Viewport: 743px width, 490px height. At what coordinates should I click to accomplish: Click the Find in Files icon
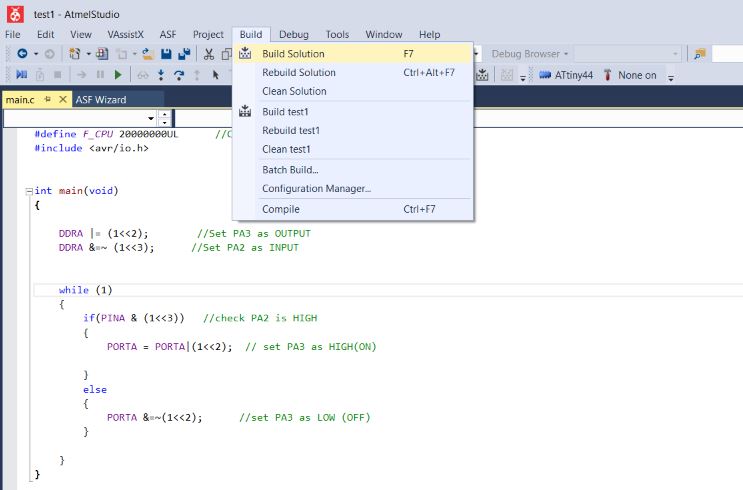click(x=699, y=54)
